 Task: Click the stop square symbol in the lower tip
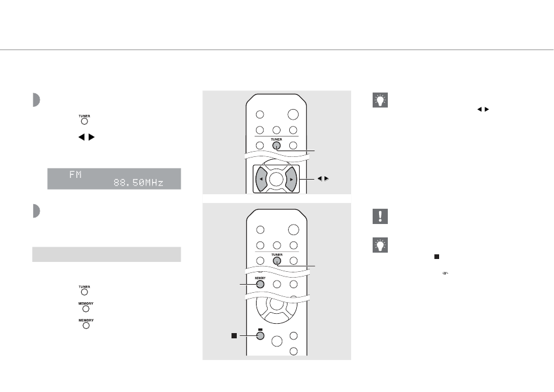click(x=435, y=256)
